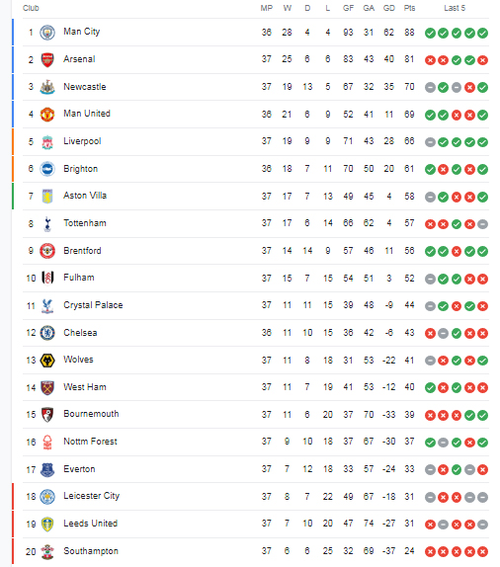Click the Man City club crest
Viewport: 500px width, 567px height.
point(47,33)
